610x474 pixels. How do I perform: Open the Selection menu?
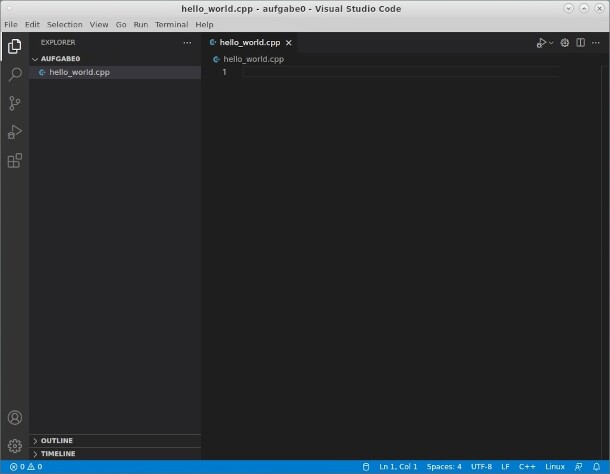(65, 25)
